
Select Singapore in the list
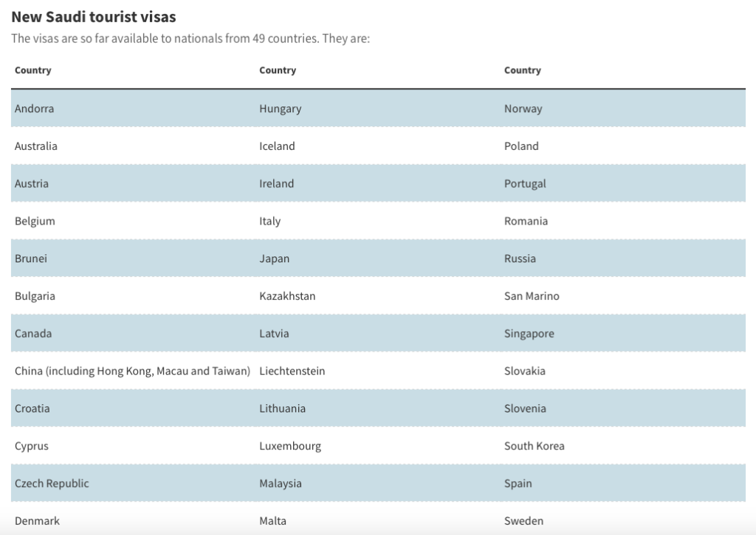(x=529, y=334)
